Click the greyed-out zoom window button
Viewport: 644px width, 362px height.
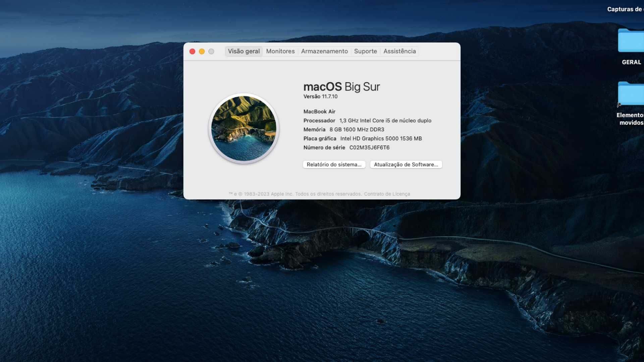coord(211,51)
